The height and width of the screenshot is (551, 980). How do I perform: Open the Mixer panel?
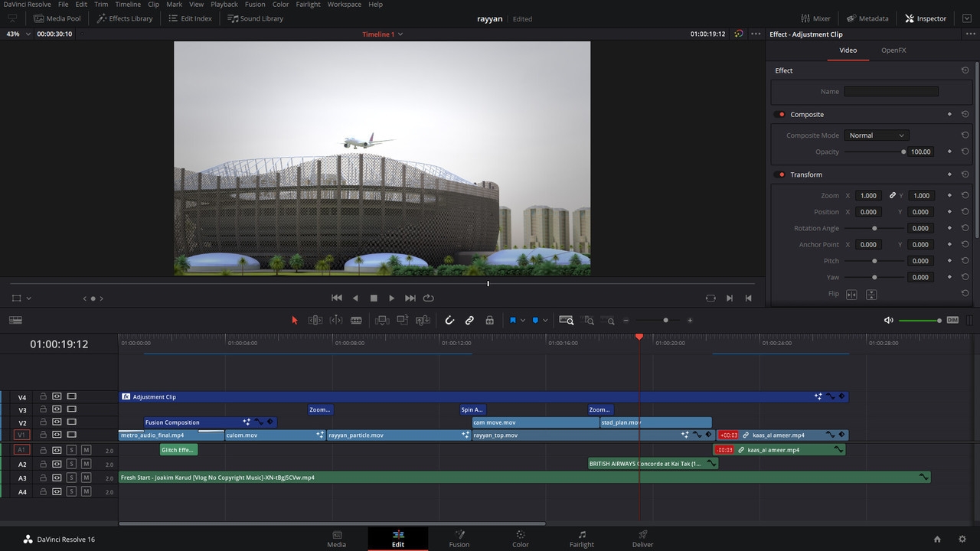(x=815, y=18)
